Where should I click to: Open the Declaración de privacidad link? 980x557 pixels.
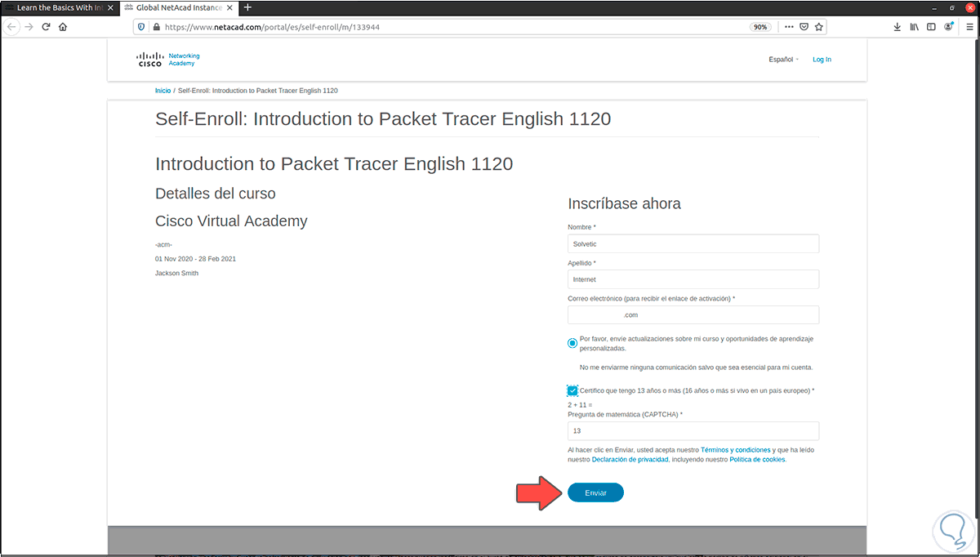[x=630, y=460]
